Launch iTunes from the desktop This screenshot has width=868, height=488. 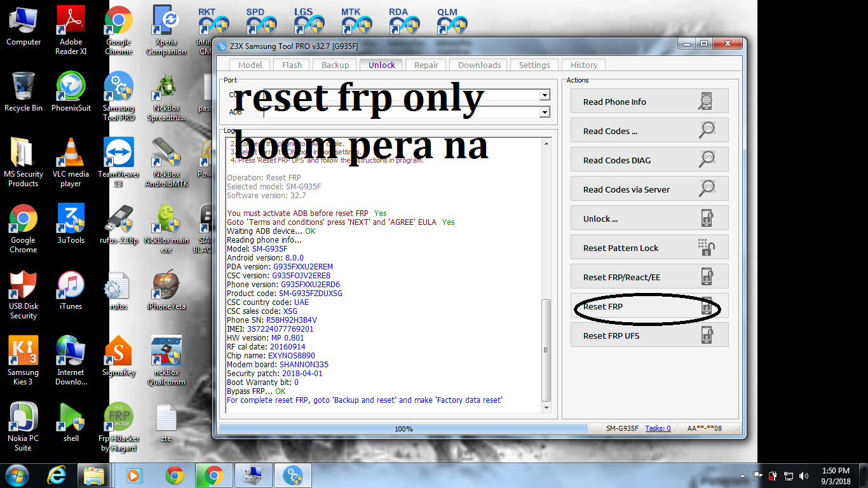click(x=71, y=290)
